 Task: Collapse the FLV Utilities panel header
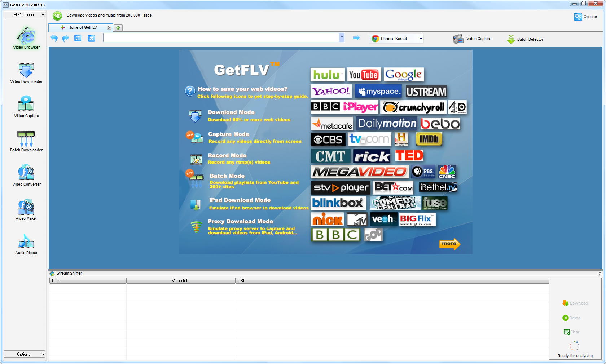24,15
